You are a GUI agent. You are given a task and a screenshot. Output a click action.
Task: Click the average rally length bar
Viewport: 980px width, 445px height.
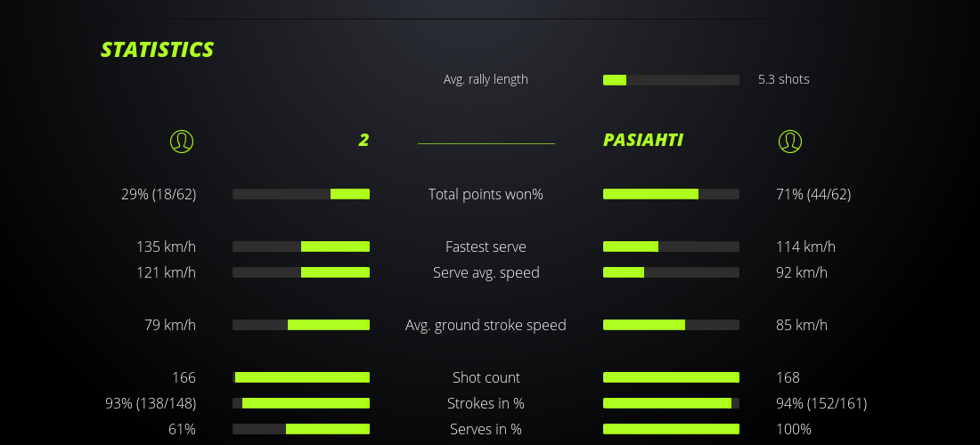[671, 80]
